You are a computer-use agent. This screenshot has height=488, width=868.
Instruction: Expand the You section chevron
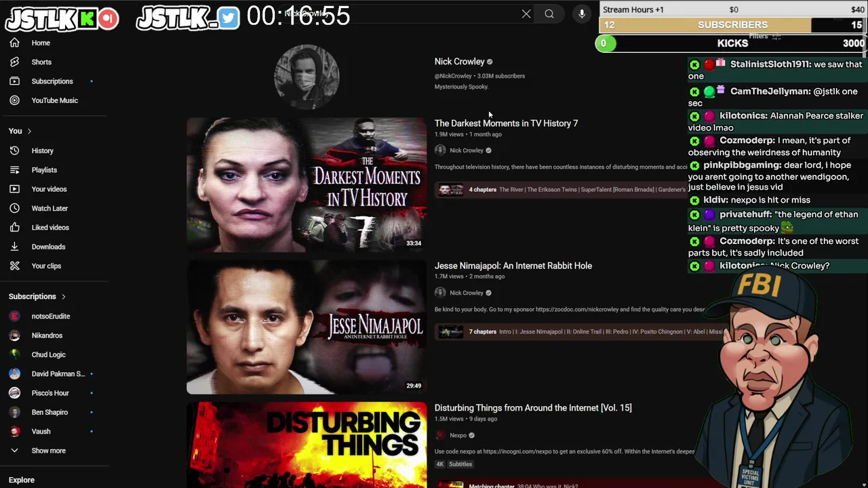pos(29,131)
